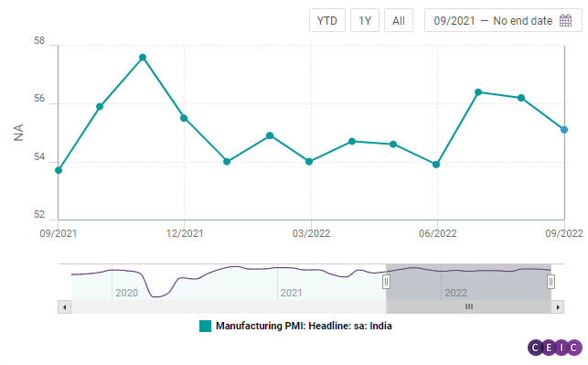Click the 2022 label in navigator

(455, 293)
